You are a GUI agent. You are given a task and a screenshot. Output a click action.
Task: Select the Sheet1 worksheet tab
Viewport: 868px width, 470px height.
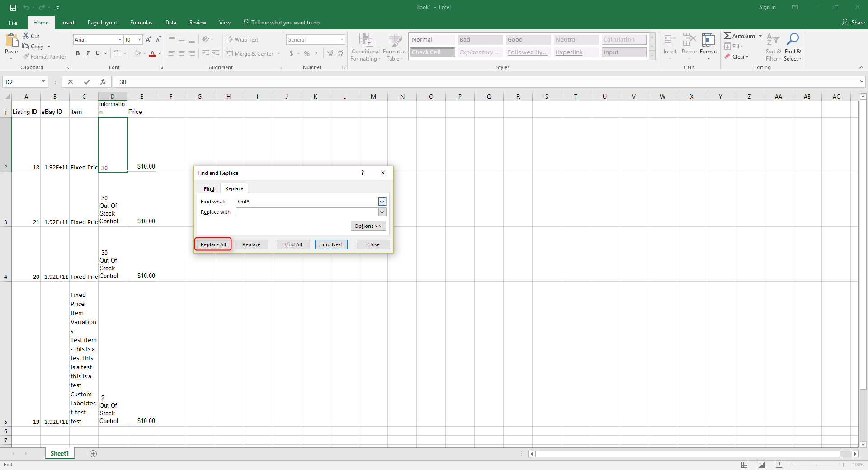click(x=60, y=453)
